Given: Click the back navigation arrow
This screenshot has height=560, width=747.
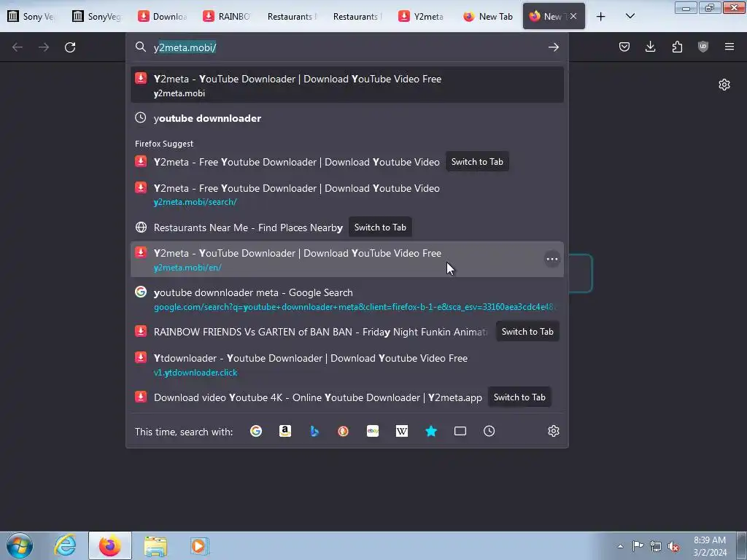Looking at the screenshot, I should (x=18, y=47).
